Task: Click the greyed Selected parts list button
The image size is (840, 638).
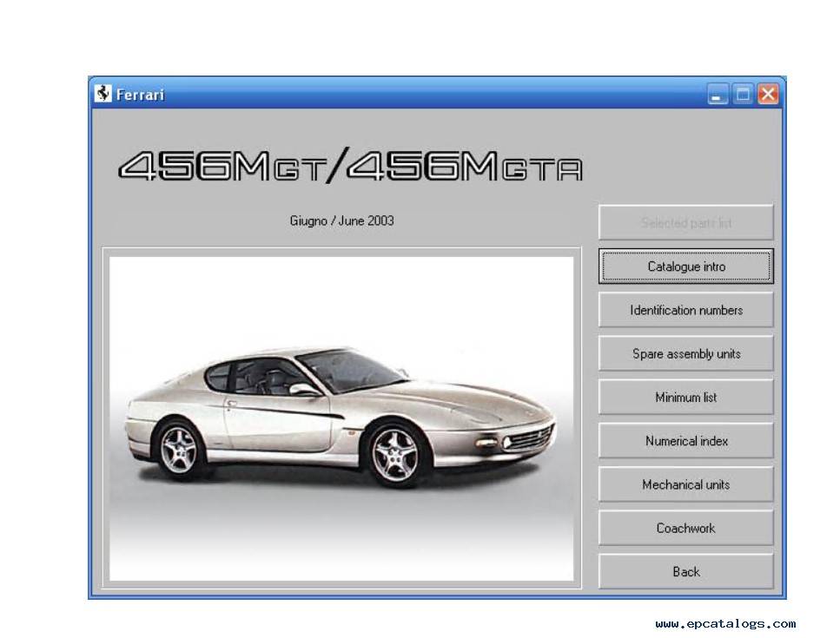Action: click(685, 223)
